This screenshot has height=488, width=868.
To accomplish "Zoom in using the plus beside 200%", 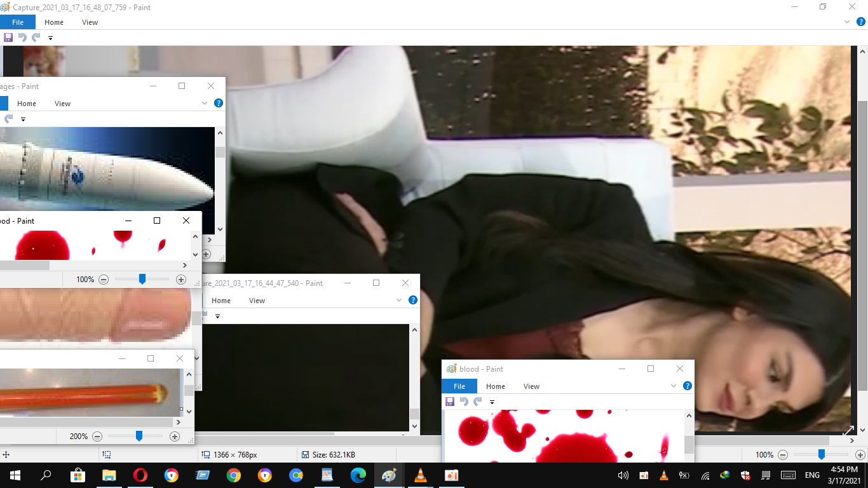I will [x=175, y=437].
